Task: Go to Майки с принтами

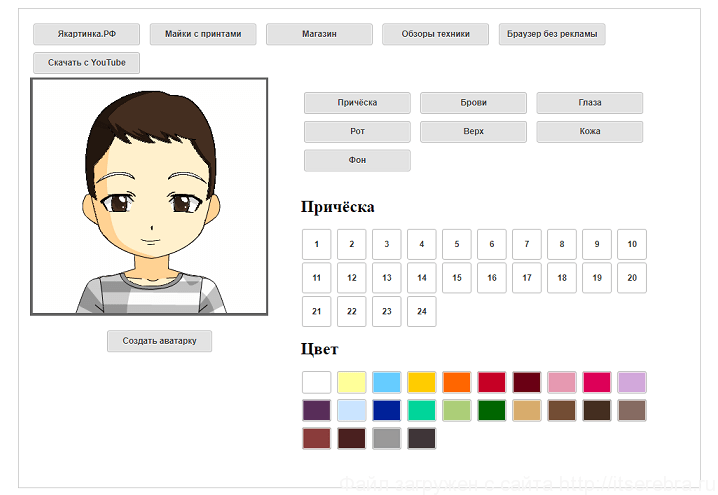Action: click(203, 34)
